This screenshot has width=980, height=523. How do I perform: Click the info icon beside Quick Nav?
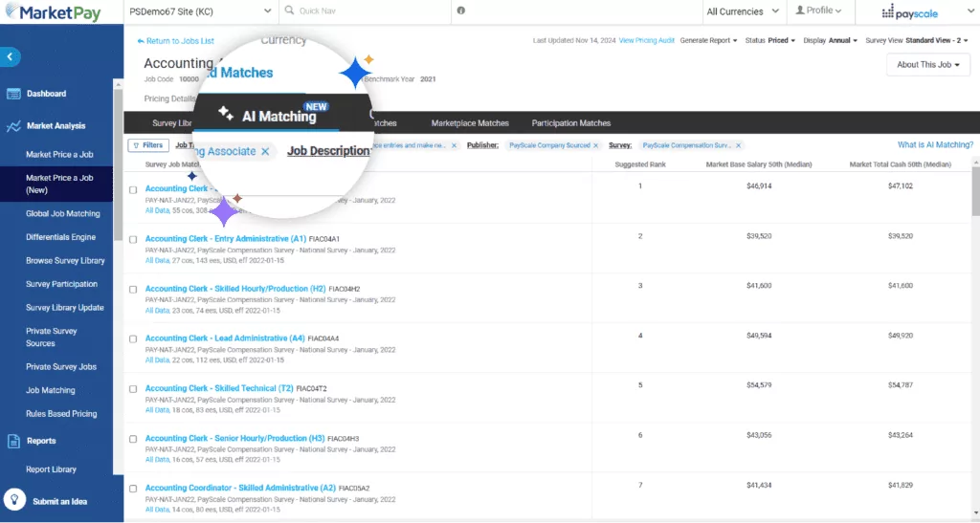461,11
